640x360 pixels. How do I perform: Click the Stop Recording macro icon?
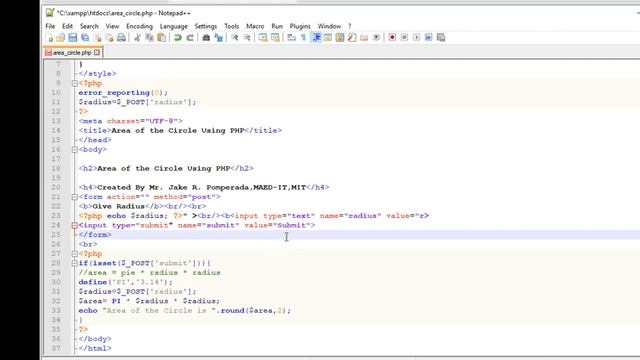click(404, 38)
